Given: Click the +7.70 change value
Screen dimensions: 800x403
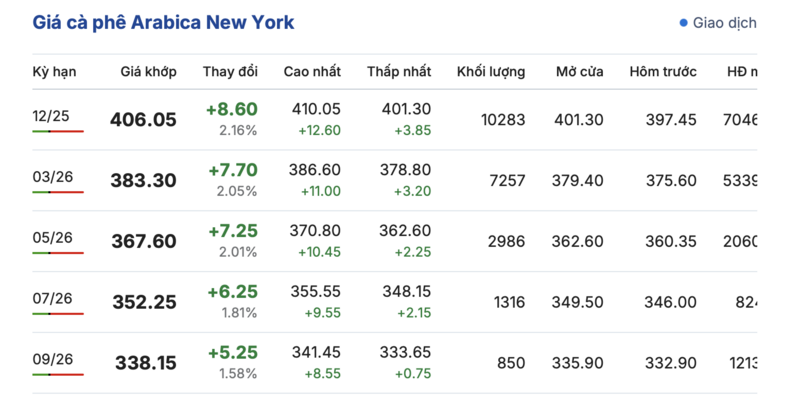Looking at the screenshot, I should pyautogui.click(x=233, y=170).
